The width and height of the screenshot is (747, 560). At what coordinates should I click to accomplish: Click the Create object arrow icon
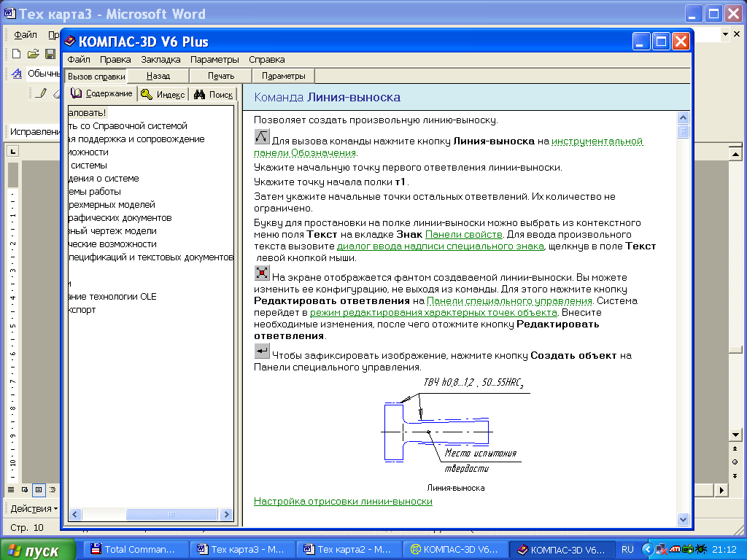tap(262, 351)
